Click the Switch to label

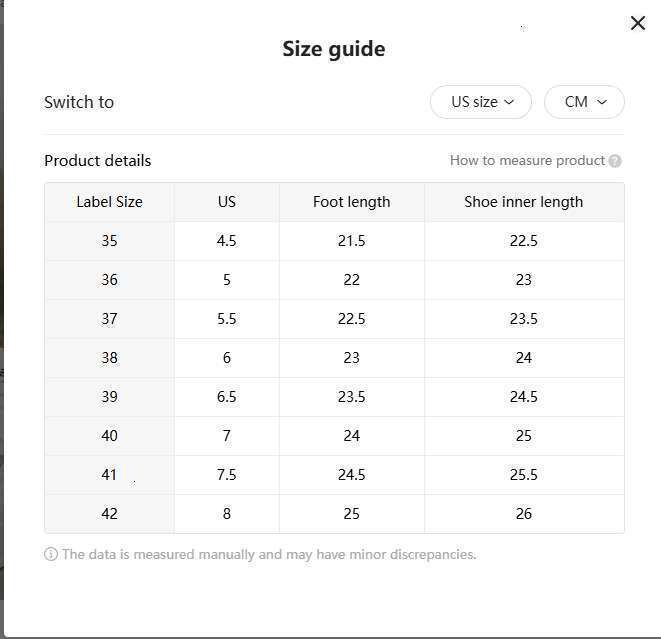79,102
